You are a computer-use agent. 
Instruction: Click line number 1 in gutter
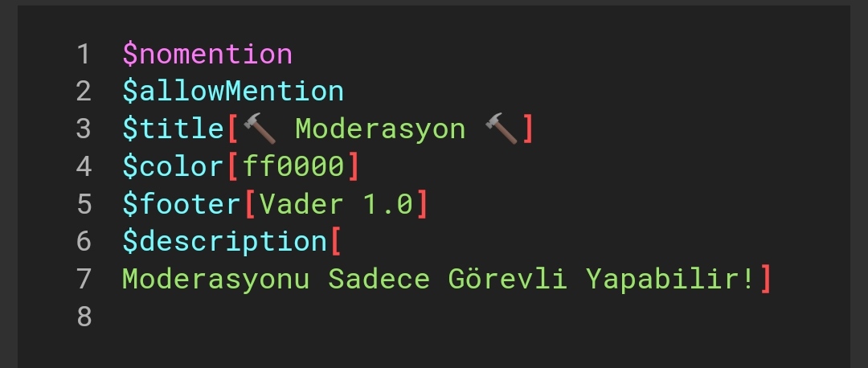84,54
